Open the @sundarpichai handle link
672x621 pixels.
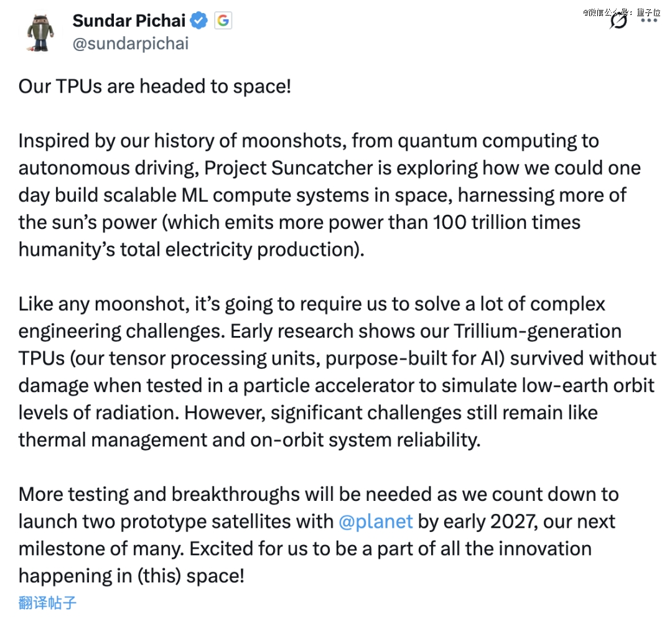pyautogui.click(x=130, y=44)
